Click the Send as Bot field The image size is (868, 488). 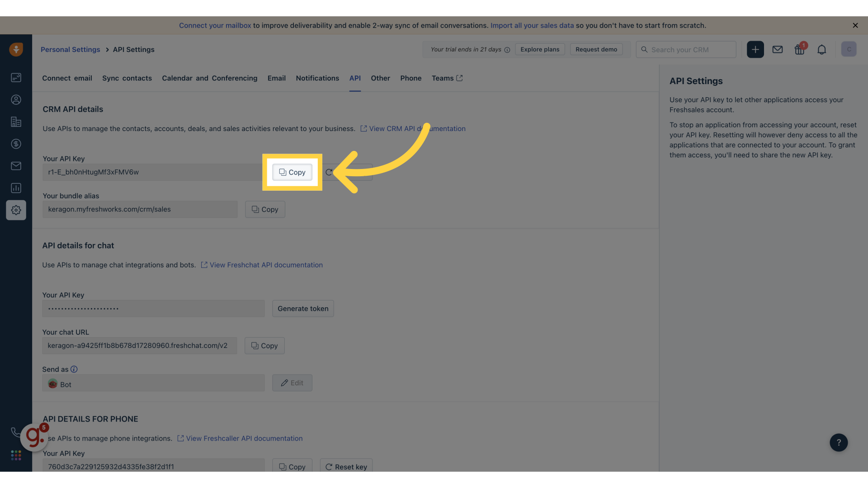coord(153,383)
